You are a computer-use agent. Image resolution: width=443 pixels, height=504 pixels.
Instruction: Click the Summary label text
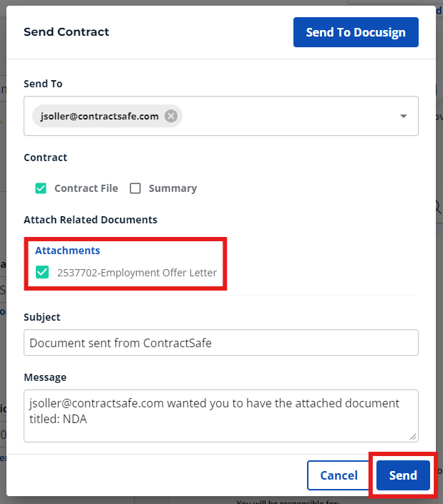pyautogui.click(x=172, y=188)
